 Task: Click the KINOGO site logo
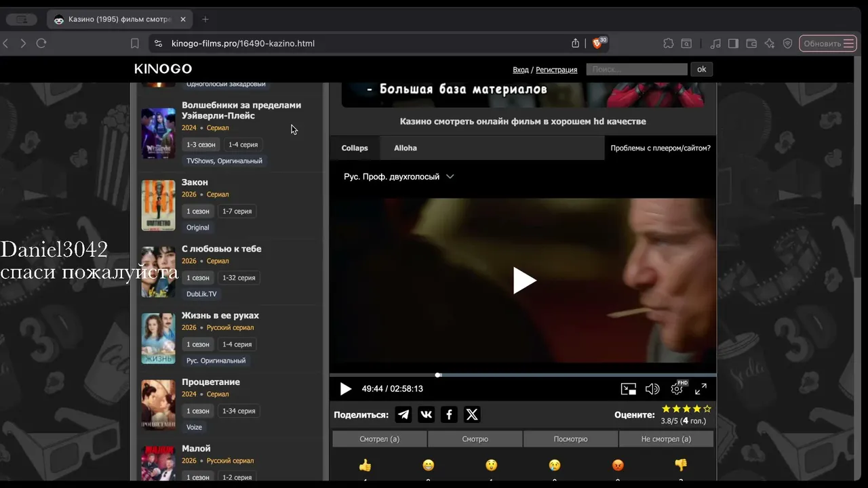163,69
